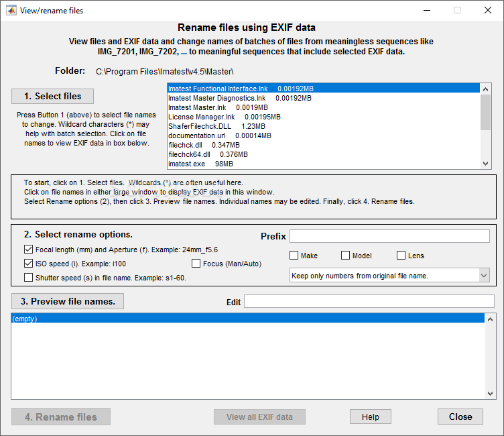Screen dimensions: 504x436
Task: Click the 1. Select files button
Action: [x=52, y=96]
